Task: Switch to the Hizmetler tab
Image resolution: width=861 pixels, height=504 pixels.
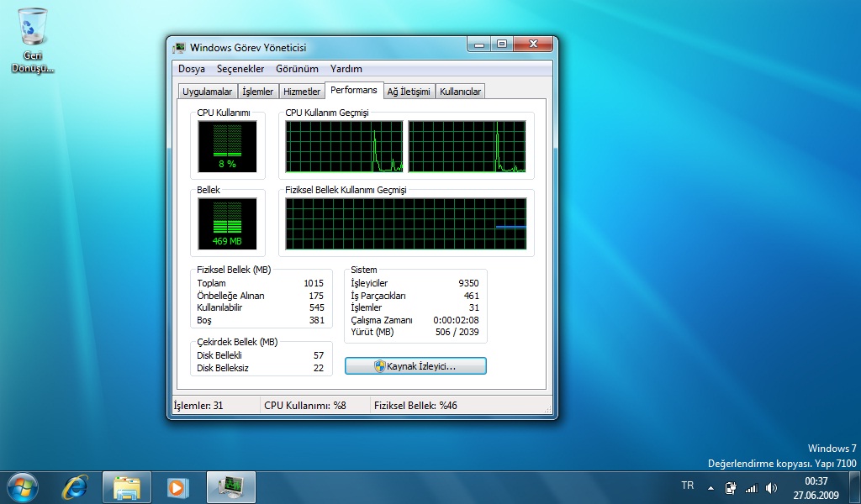Action: point(302,92)
